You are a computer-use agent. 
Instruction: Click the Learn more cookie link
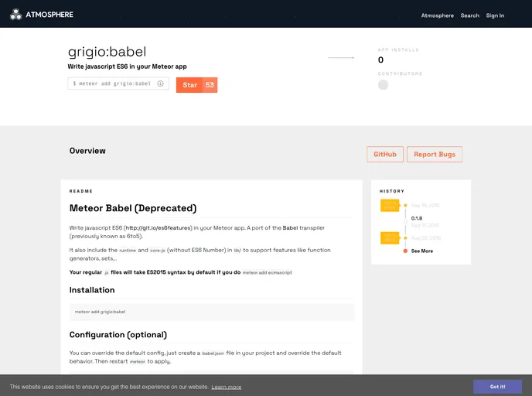[227, 387]
